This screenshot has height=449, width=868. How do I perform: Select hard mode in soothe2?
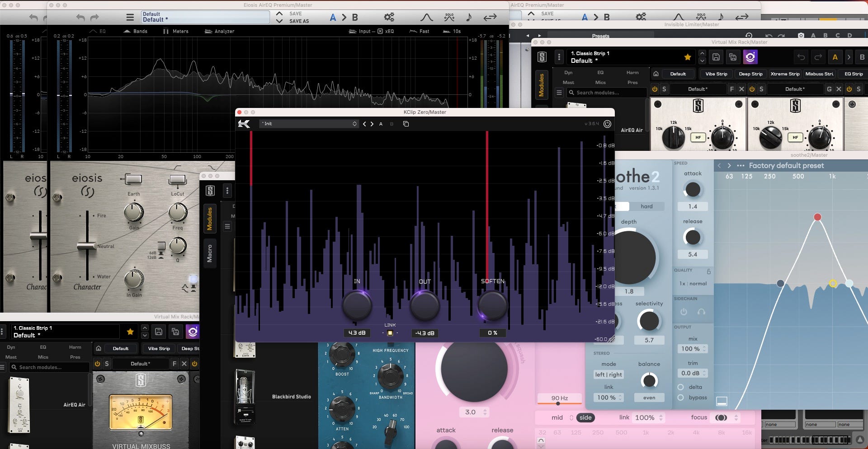pyautogui.click(x=646, y=206)
